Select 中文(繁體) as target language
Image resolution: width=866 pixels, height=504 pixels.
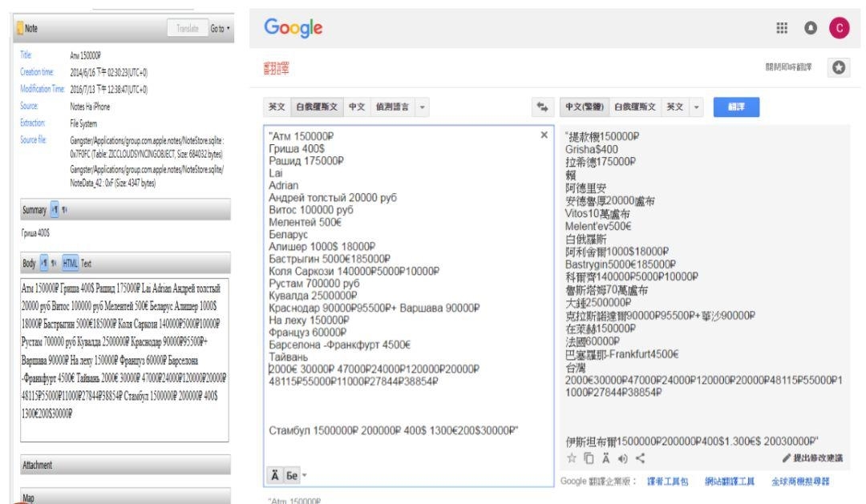(584, 105)
